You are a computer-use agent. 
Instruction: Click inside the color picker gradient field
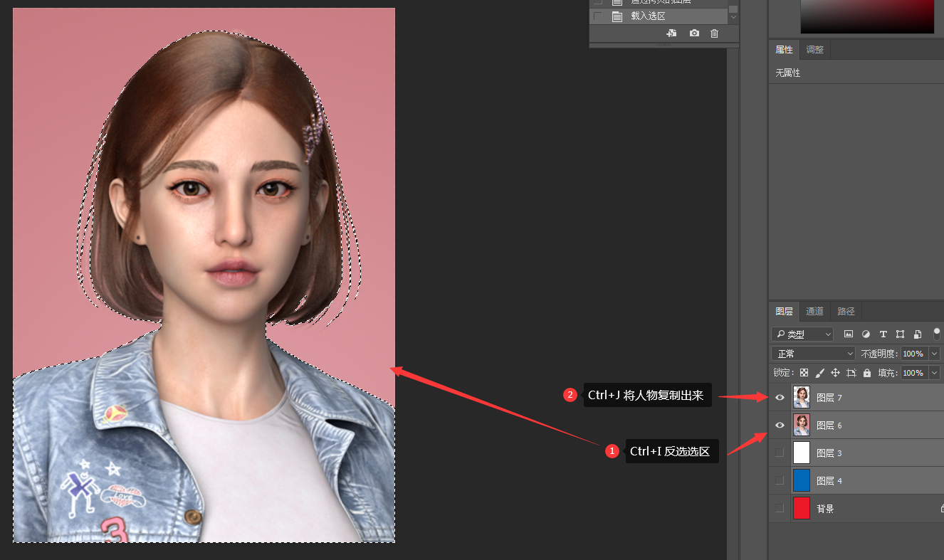tap(866, 16)
